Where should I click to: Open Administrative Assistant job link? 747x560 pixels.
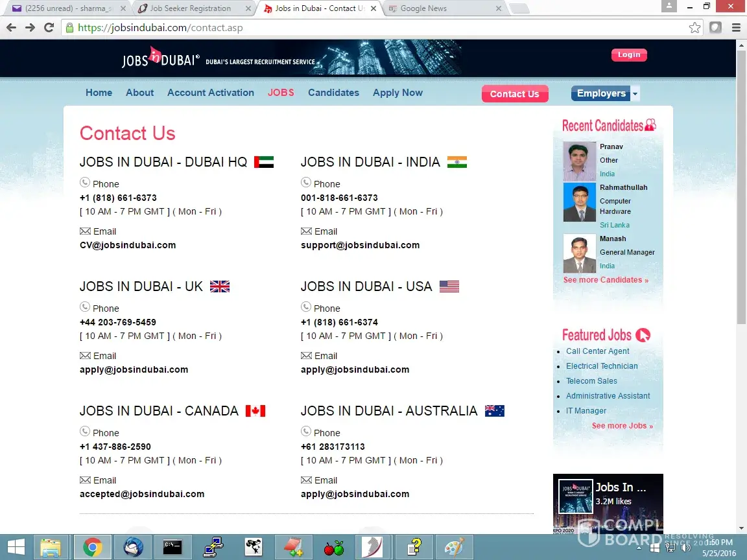click(608, 396)
